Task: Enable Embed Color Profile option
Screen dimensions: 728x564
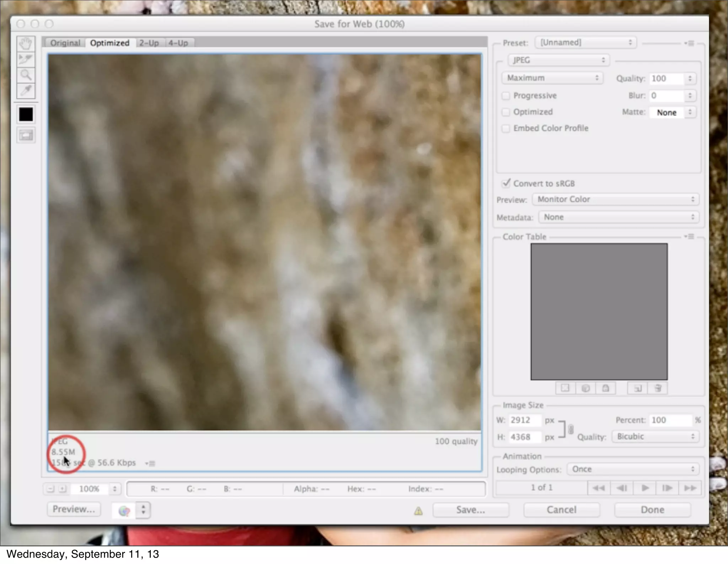Action: [505, 128]
